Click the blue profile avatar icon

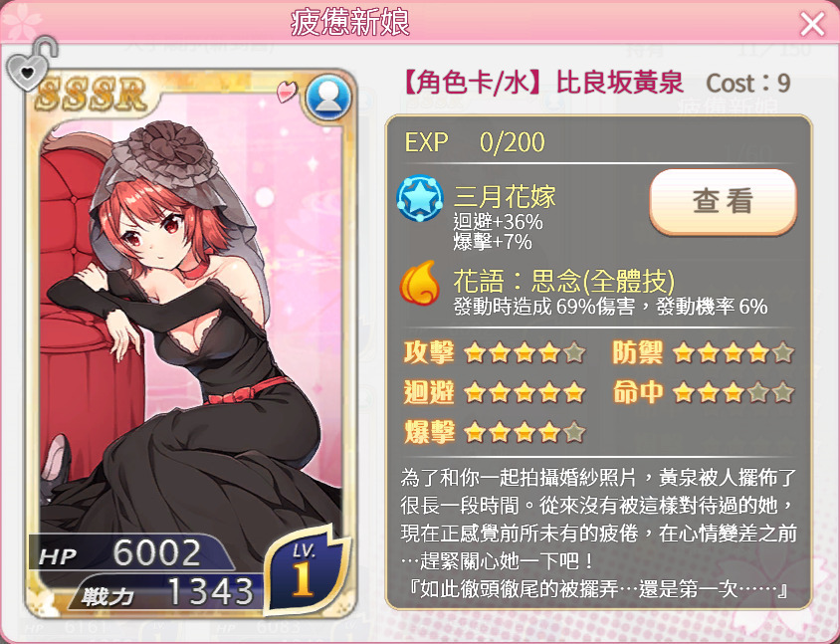click(x=328, y=98)
